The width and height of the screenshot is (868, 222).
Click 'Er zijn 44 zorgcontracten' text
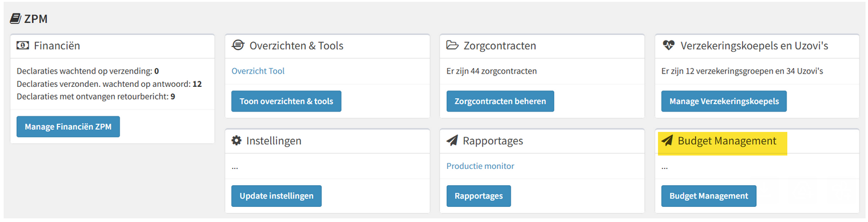tap(491, 71)
